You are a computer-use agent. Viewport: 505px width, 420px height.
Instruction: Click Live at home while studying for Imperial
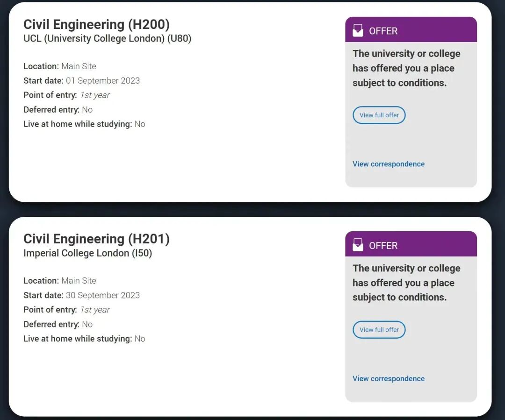[x=84, y=339]
